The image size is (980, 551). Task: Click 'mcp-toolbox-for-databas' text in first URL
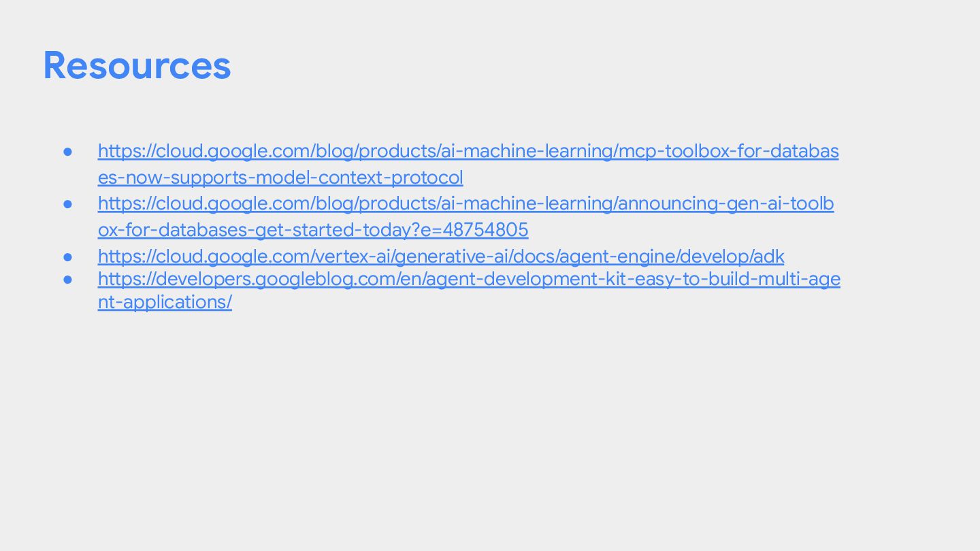(728, 151)
